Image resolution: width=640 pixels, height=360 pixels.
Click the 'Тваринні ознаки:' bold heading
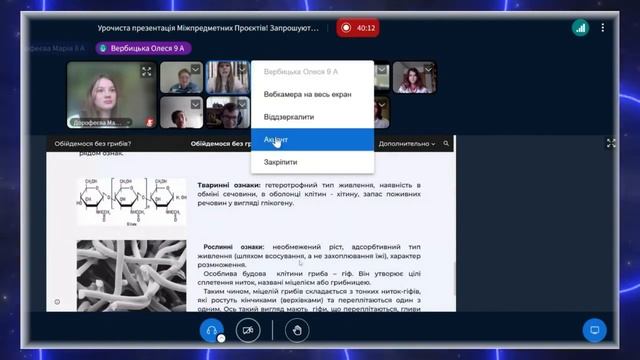coord(229,185)
